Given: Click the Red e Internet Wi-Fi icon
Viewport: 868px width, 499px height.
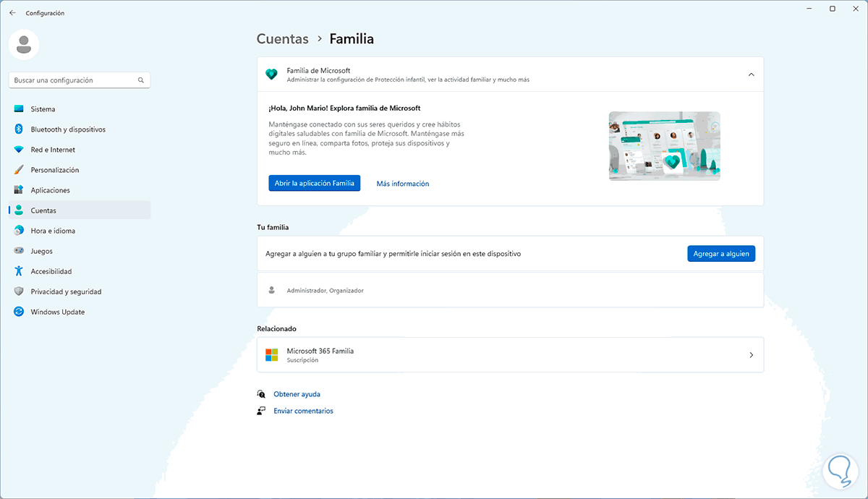Looking at the screenshot, I should click(x=19, y=150).
